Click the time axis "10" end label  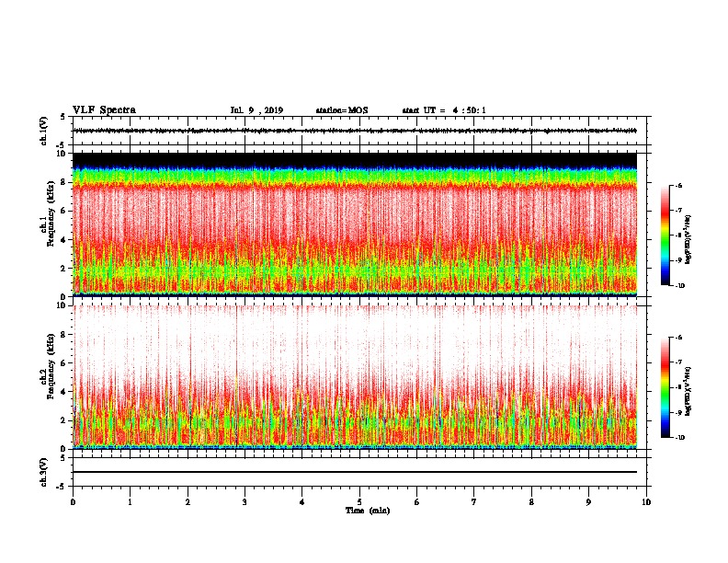pos(646,502)
